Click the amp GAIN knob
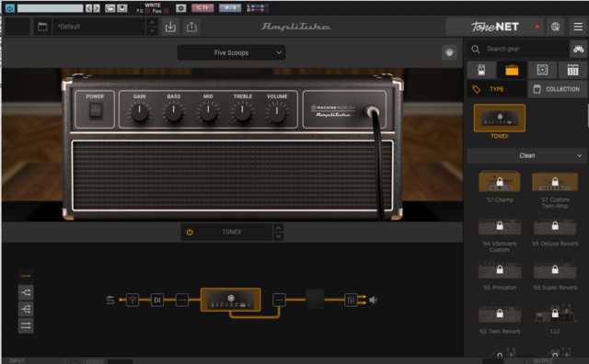 coord(139,112)
